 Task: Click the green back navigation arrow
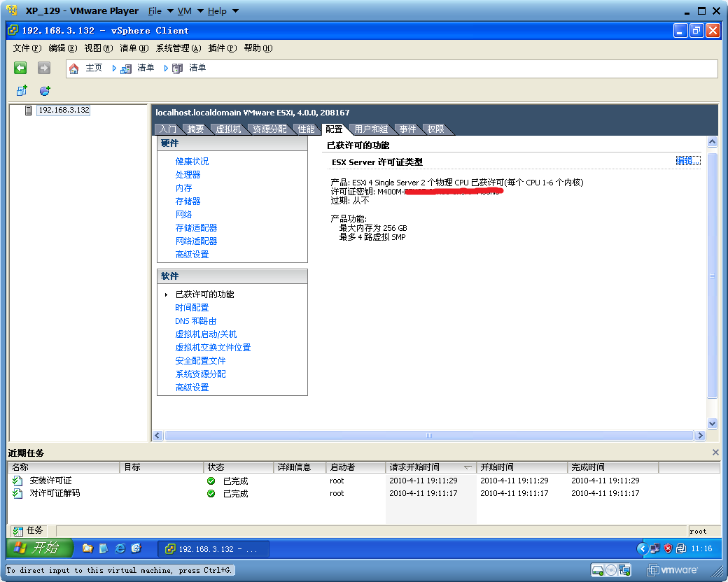pyautogui.click(x=20, y=69)
